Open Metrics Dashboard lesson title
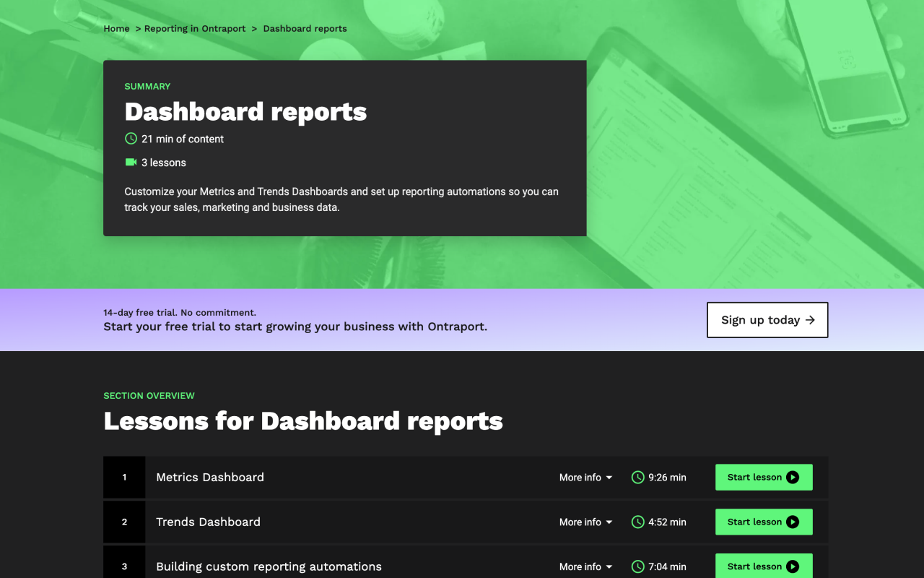The image size is (924, 578). tap(210, 478)
